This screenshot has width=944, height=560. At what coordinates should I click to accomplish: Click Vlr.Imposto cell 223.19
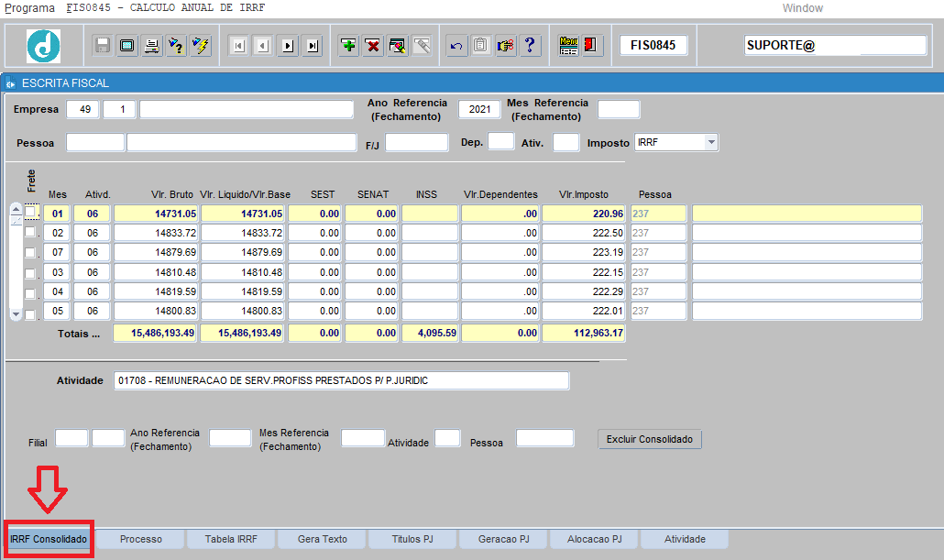click(584, 252)
